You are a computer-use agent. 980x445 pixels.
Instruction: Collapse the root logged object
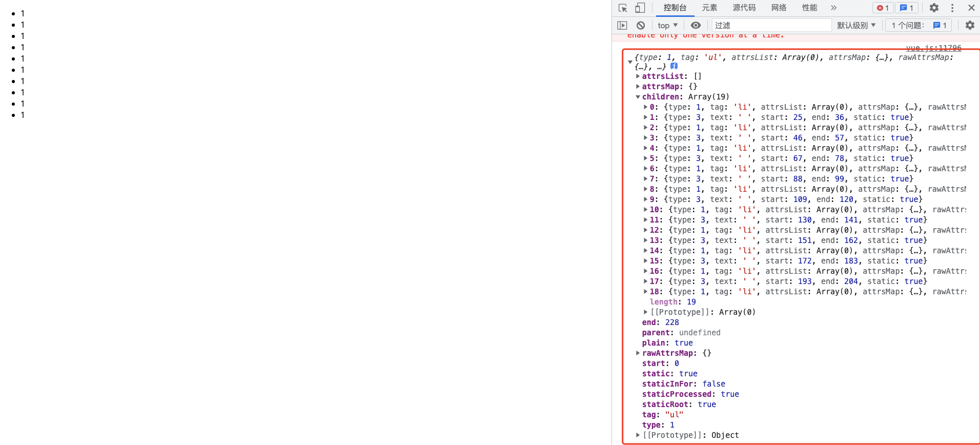630,62
